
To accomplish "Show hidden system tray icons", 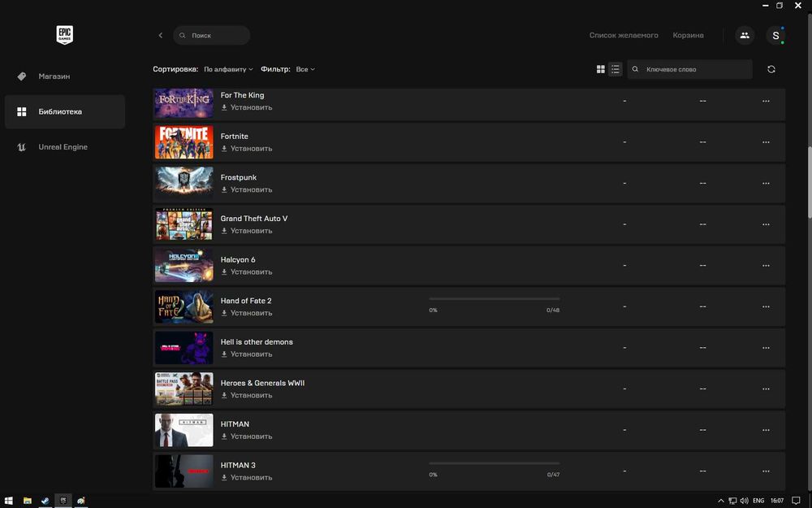I will [721, 501].
